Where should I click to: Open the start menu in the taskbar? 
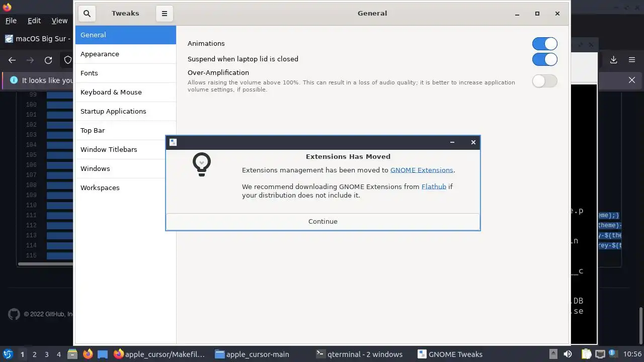(x=8, y=354)
